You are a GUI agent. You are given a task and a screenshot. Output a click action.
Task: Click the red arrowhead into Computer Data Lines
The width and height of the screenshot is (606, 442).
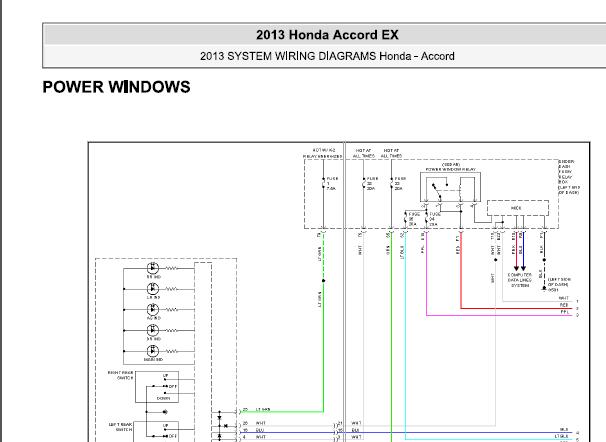516,268
